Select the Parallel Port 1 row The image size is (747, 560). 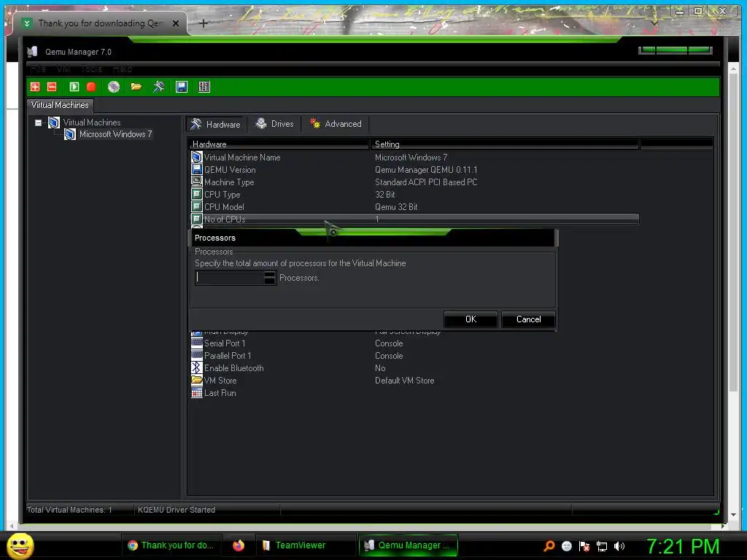click(414, 355)
